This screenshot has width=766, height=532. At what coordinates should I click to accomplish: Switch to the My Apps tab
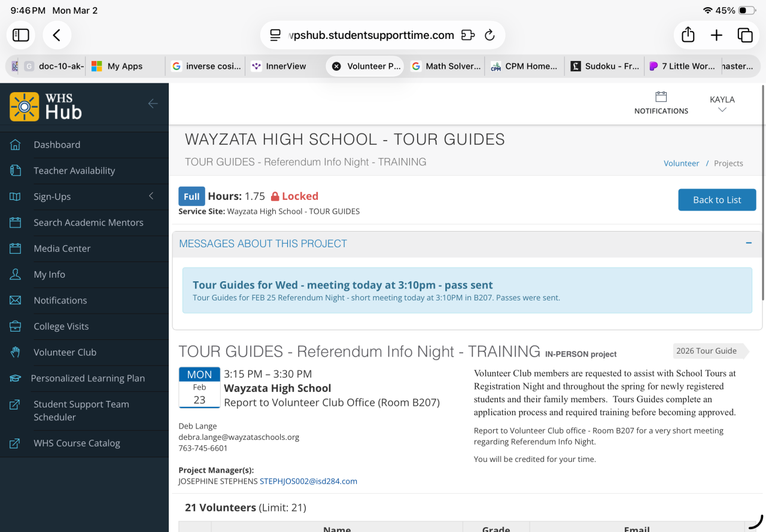pos(124,66)
